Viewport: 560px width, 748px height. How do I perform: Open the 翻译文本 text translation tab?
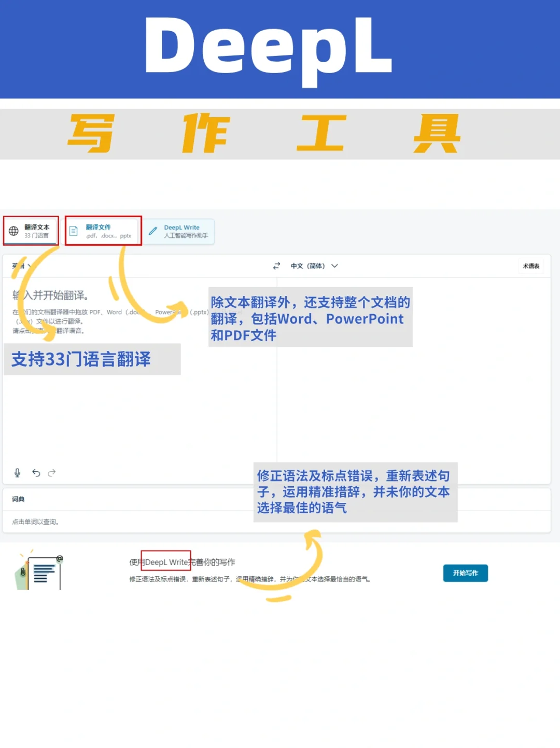(31, 231)
